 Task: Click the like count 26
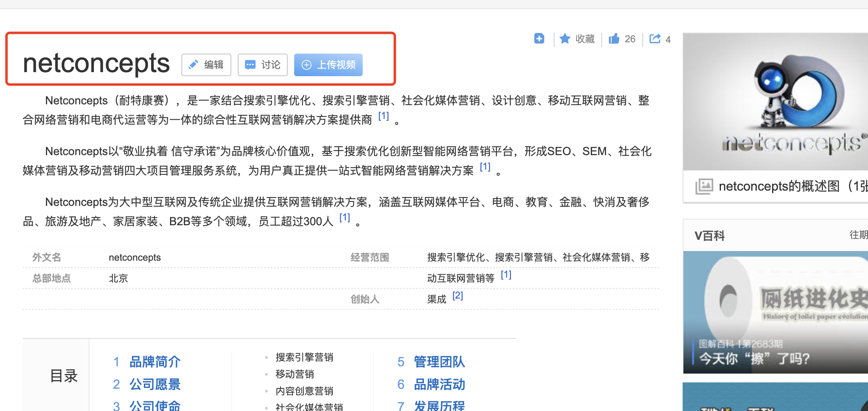630,39
